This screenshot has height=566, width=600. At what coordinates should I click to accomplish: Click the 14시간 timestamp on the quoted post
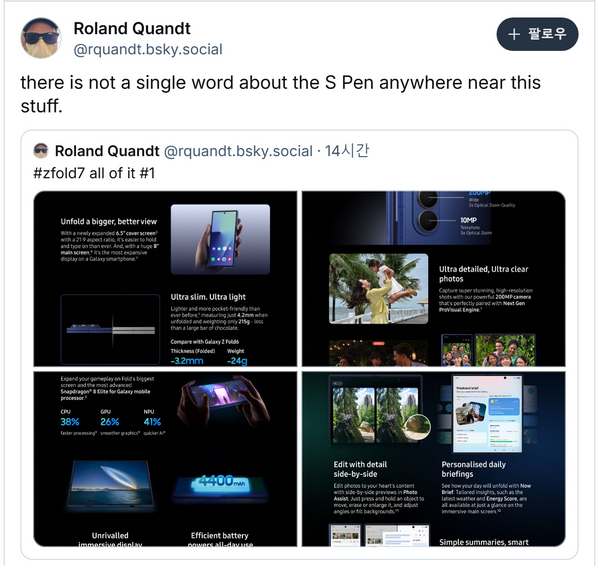(347, 151)
